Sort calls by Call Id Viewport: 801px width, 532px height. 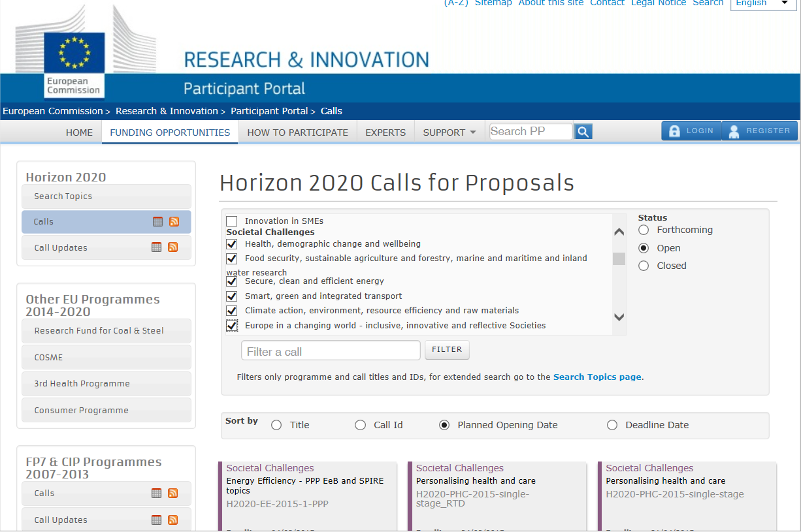click(360, 425)
